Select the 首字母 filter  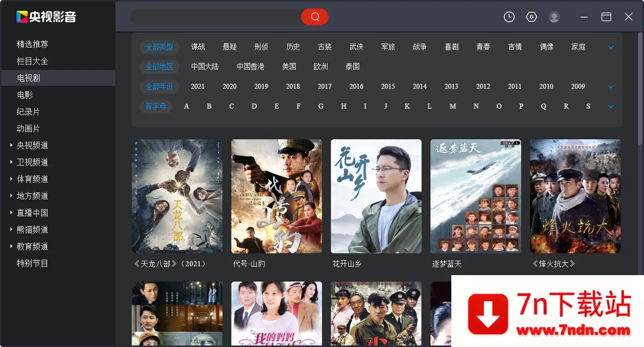click(156, 106)
